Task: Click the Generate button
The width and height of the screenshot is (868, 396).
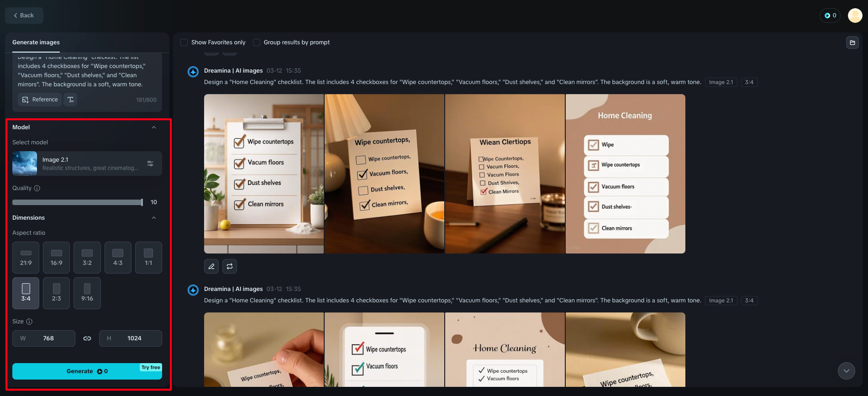Action: click(87, 371)
